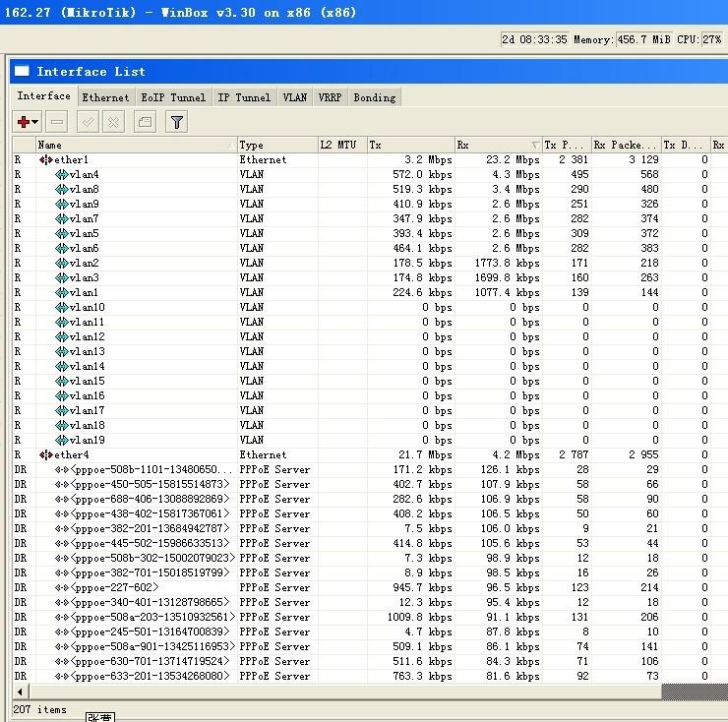Sort by the Type column header

click(x=277, y=145)
